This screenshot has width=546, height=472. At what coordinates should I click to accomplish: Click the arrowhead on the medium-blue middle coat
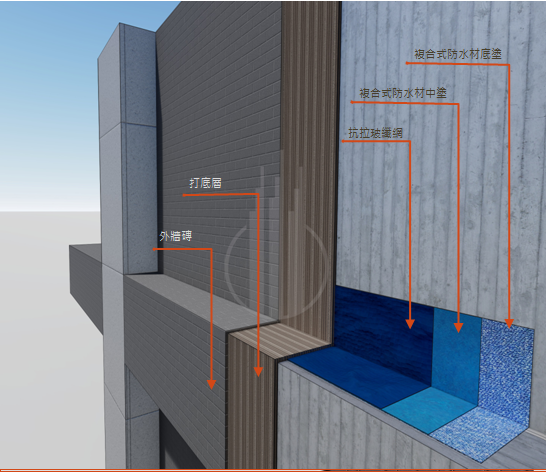click(x=459, y=327)
